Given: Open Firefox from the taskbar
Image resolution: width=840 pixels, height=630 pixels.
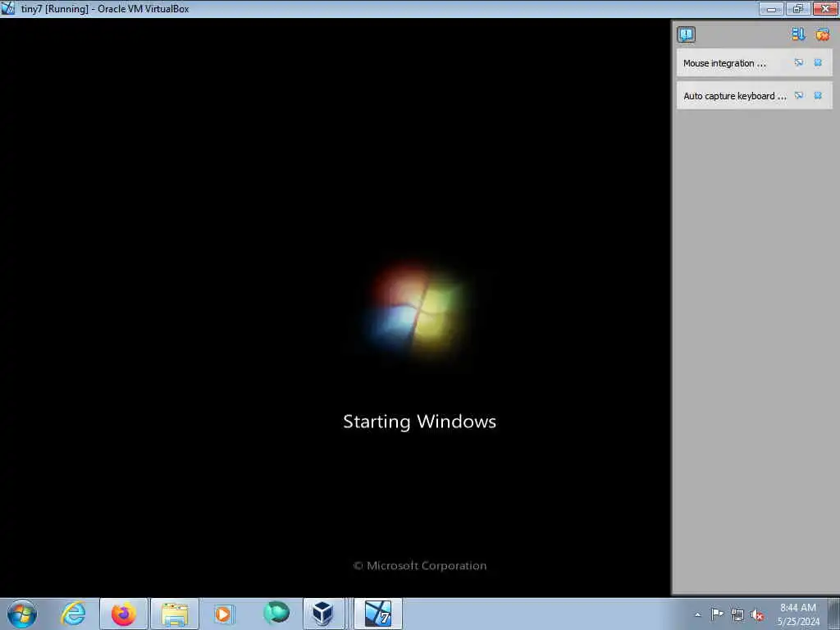Looking at the screenshot, I should [x=123, y=614].
